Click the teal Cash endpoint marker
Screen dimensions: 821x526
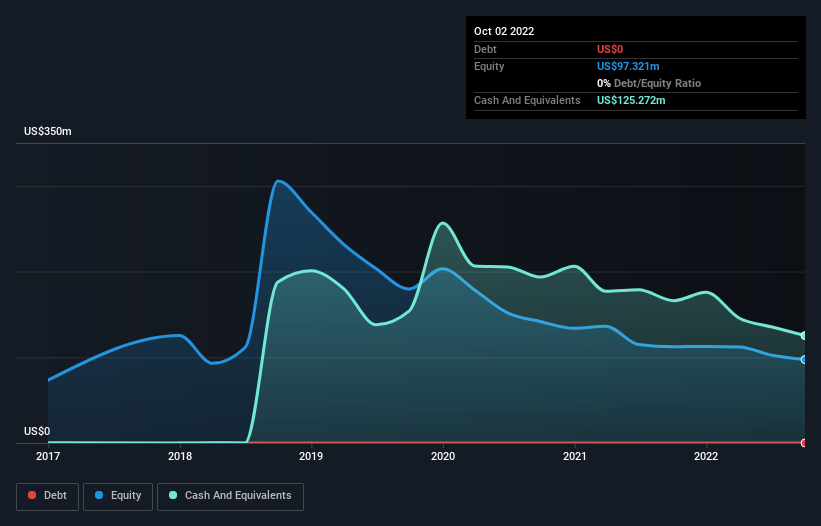pos(804,335)
